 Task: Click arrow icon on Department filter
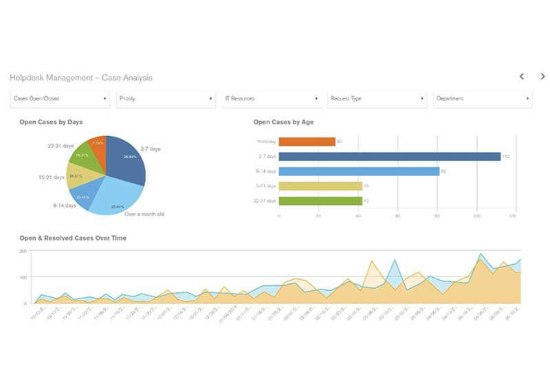coord(527,98)
